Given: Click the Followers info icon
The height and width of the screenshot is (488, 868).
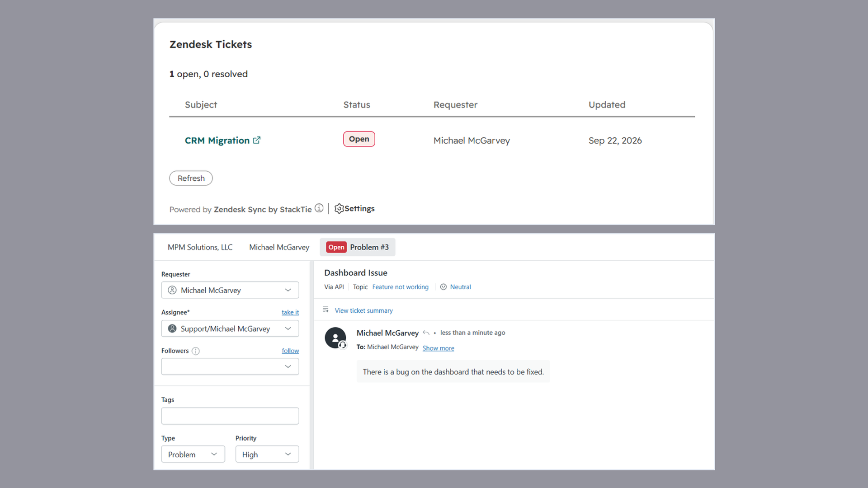Looking at the screenshot, I should tap(196, 351).
